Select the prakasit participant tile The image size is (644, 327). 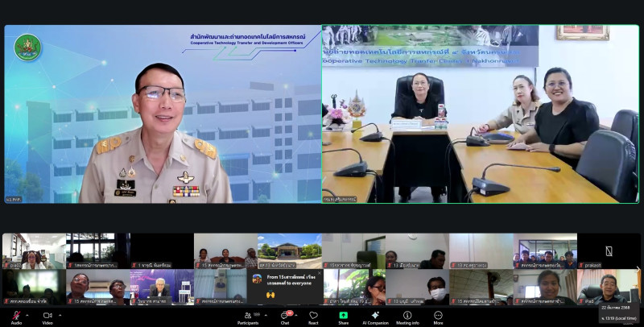click(x=609, y=250)
